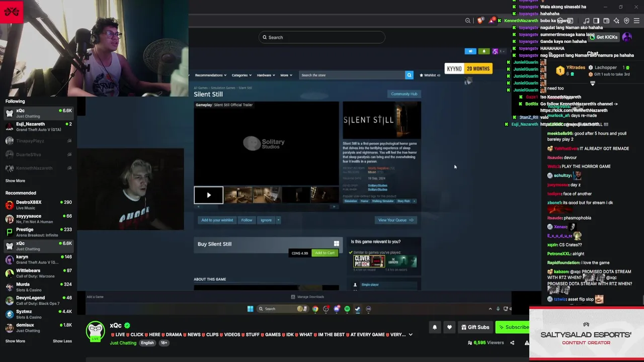This screenshot has width=644, height=362.
Task: Click the Leo AI sparkle icon in toolbar
Action: point(616,21)
